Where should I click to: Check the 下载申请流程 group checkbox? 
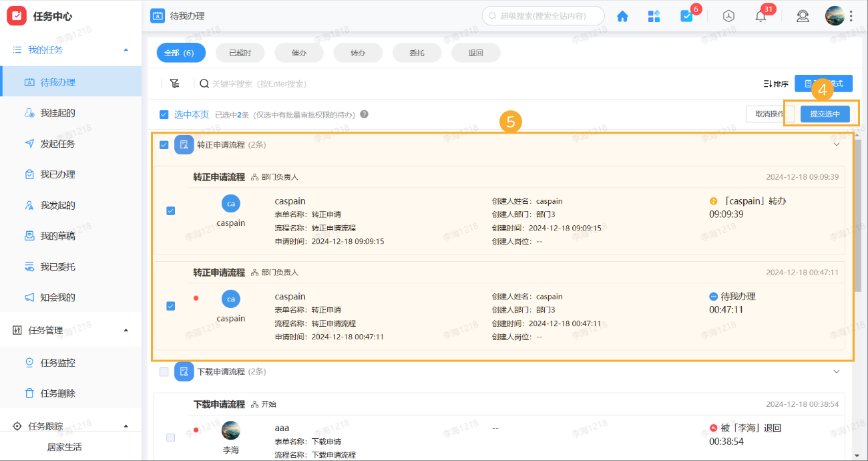point(164,371)
